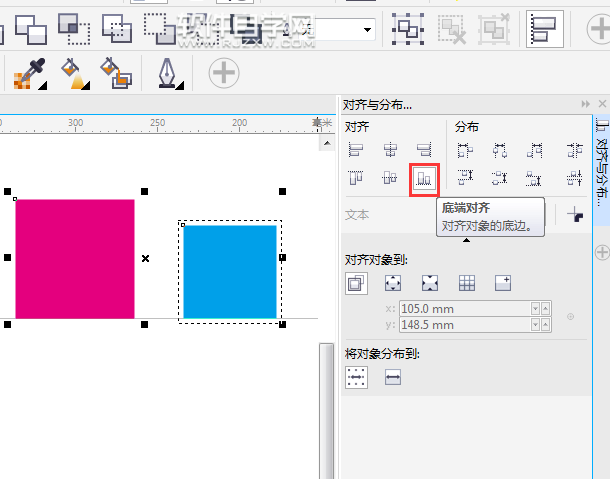Click the vertical scrollbar thumb of canvas

326,411
